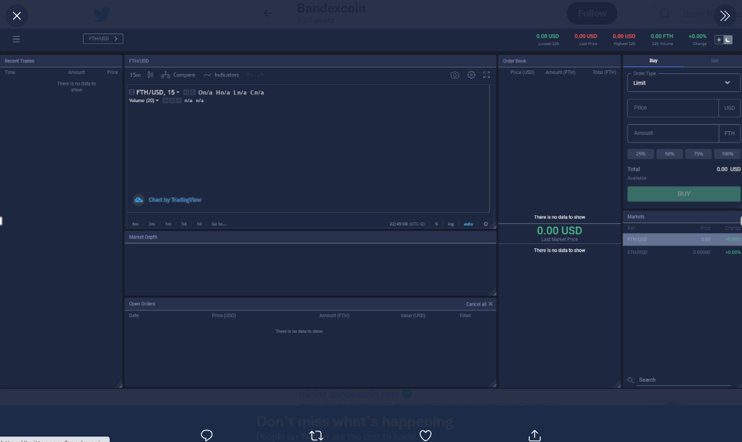Click the TradingView cloud logo icon
This screenshot has height=442, width=742.
(x=139, y=200)
